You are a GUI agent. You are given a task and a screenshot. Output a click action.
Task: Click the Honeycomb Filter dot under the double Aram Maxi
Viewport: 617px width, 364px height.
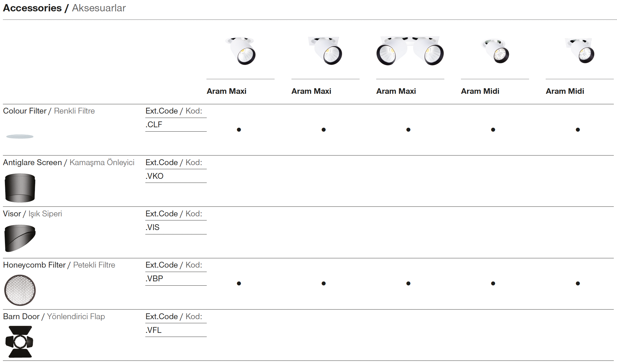pos(408,283)
